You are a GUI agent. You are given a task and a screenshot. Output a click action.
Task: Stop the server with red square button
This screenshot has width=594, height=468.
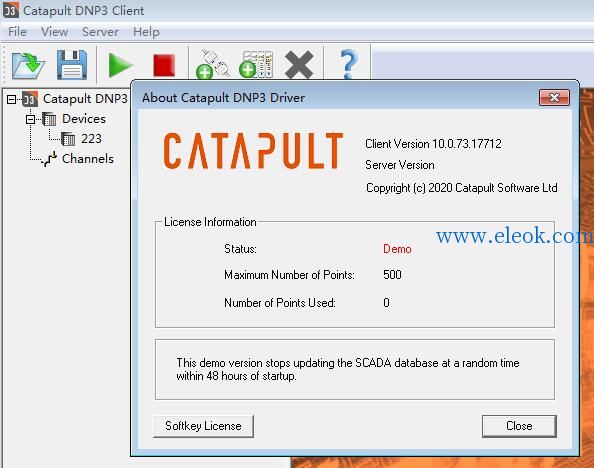tap(164, 65)
